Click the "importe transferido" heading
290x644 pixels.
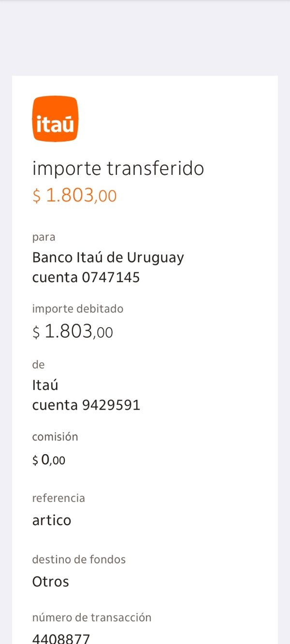[118, 169]
